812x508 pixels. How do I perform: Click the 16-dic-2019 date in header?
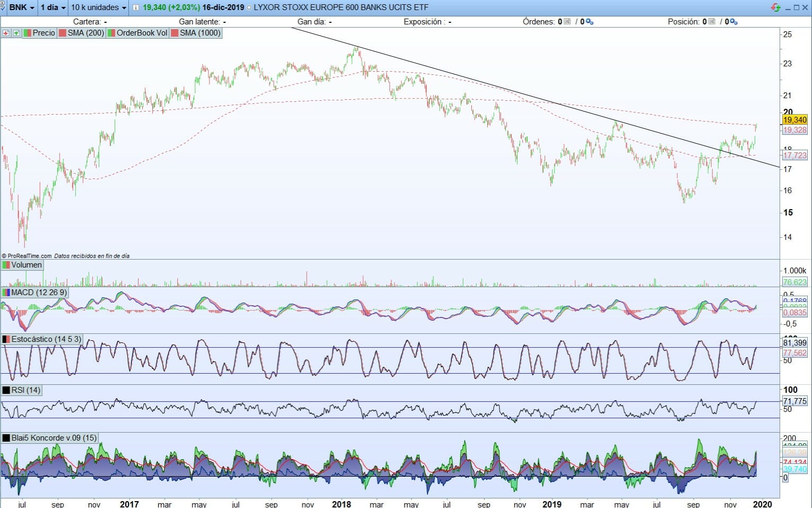coord(223,7)
